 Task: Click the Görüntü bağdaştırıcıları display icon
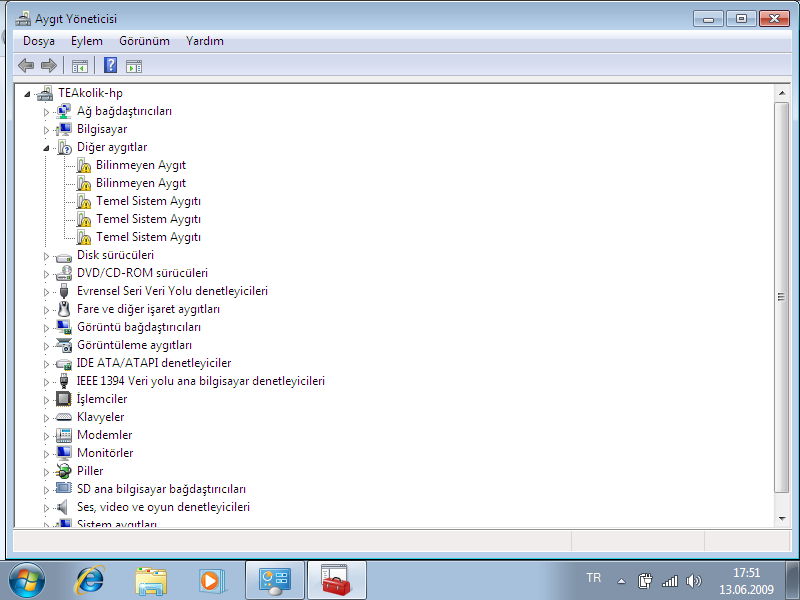tap(64, 327)
